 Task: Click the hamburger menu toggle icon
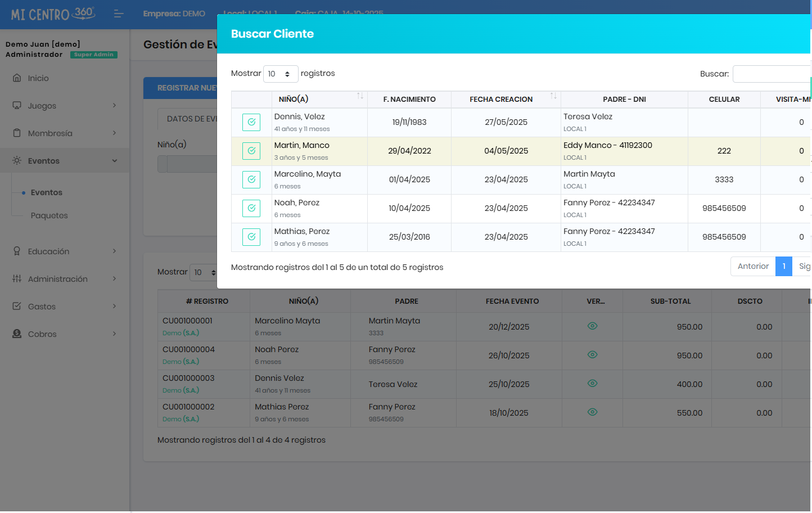pos(118,13)
